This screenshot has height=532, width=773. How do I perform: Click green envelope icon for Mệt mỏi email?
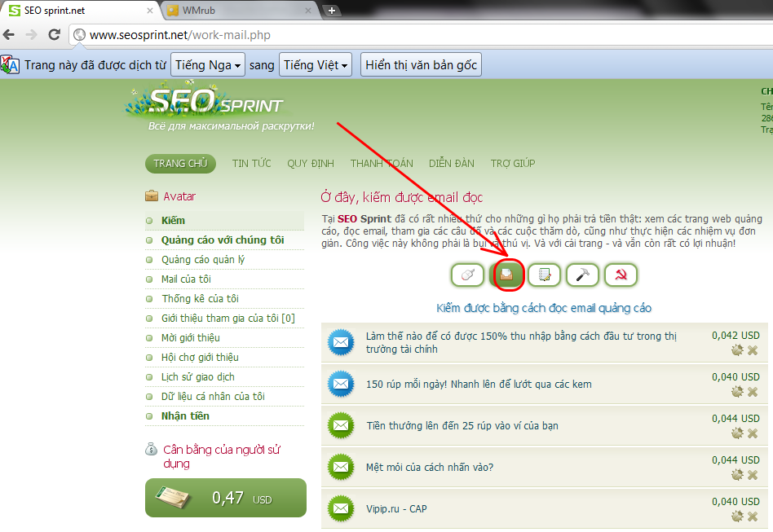click(x=341, y=467)
